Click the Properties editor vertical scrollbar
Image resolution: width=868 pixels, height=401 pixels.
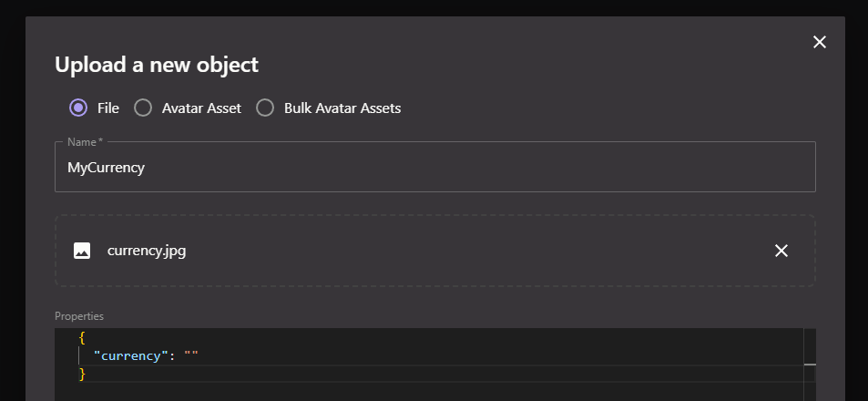click(810, 365)
